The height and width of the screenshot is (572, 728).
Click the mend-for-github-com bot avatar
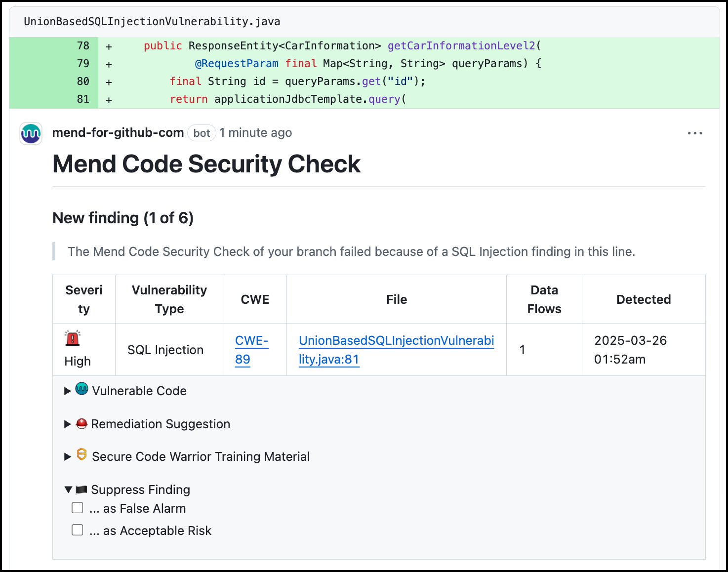click(x=31, y=133)
